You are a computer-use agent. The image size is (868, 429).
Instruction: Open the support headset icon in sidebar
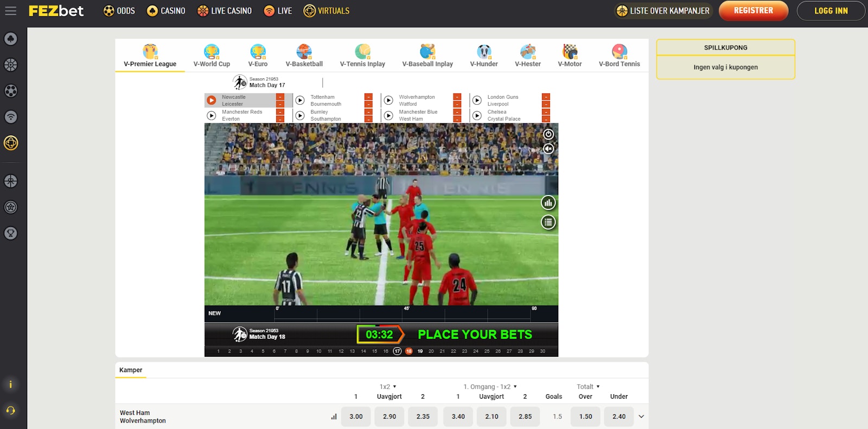coord(11,411)
